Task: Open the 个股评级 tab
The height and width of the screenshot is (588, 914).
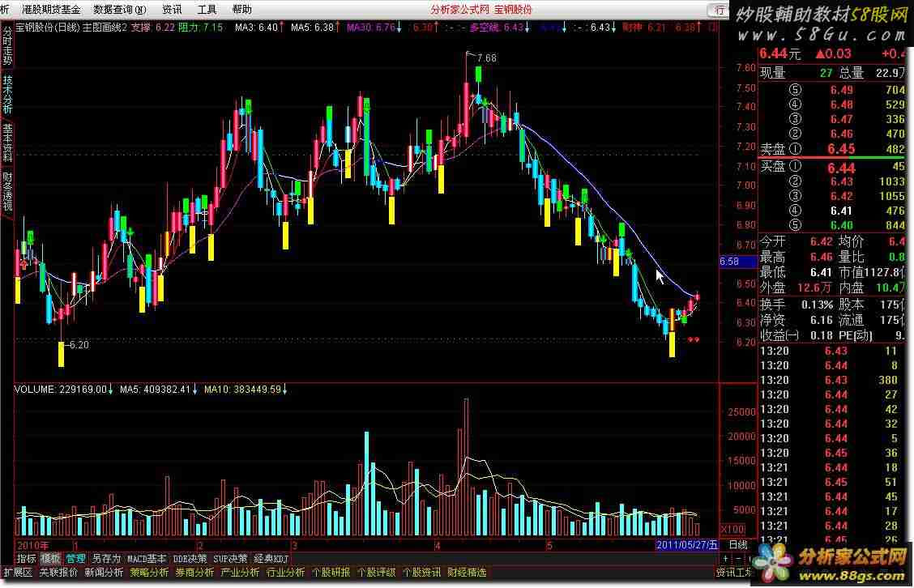Action: pos(376,573)
